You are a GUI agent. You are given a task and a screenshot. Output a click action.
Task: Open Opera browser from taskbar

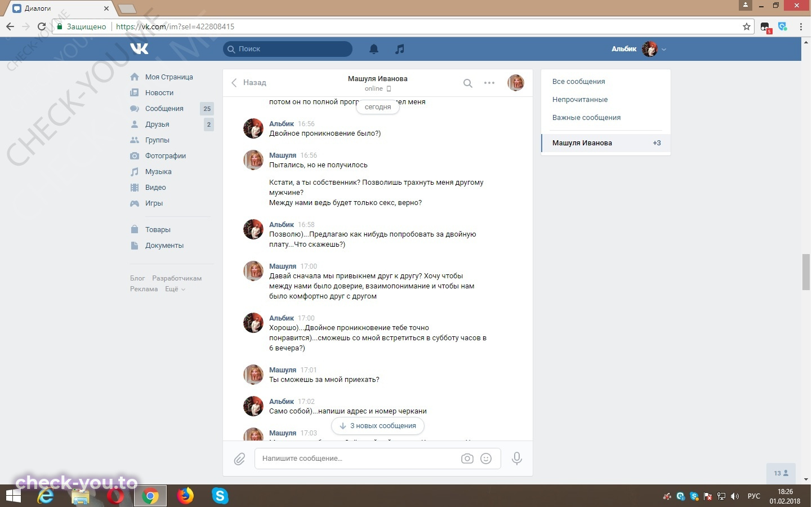click(x=115, y=496)
